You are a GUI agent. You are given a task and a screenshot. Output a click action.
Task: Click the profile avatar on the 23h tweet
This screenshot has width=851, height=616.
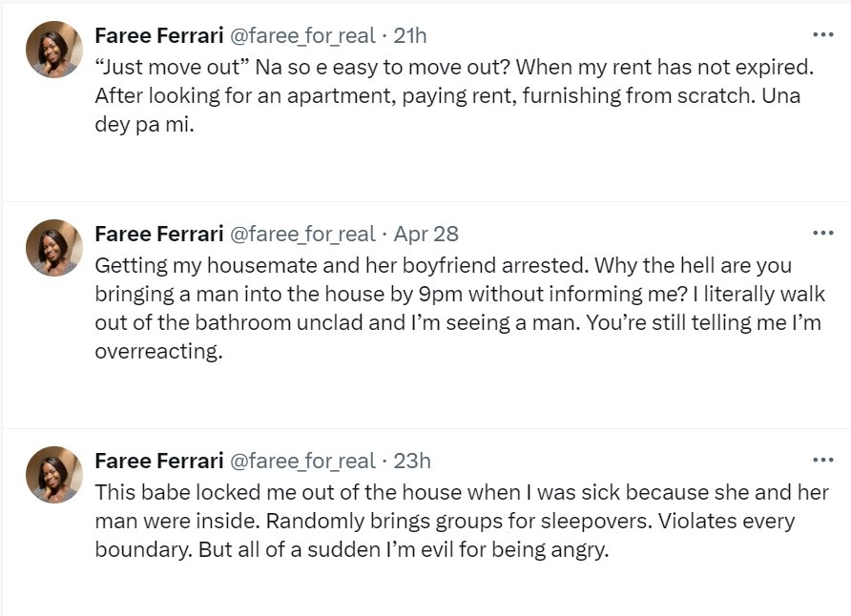(x=53, y=474)
